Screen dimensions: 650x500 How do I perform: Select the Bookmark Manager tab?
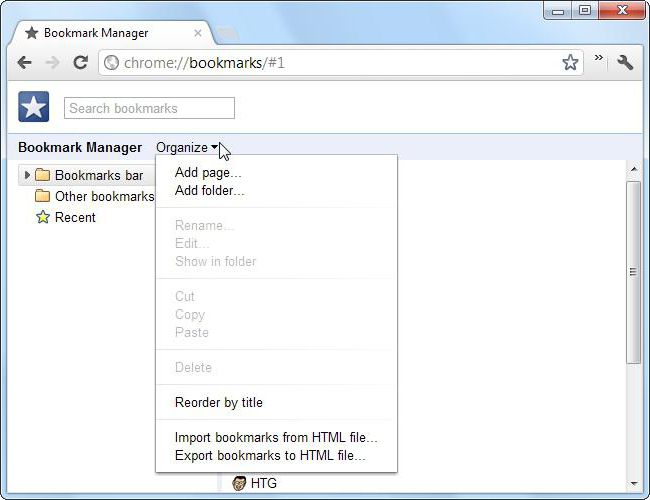[112, 33]
